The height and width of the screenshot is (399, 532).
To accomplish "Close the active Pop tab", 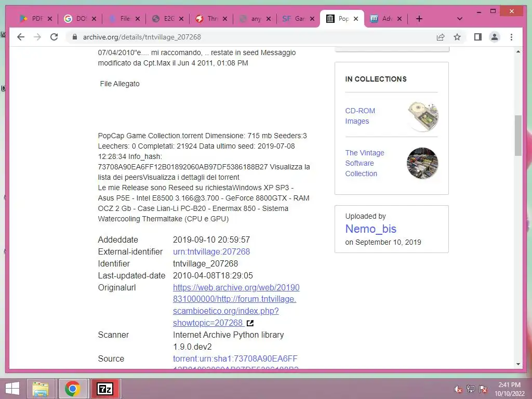I will pos(355,19).
